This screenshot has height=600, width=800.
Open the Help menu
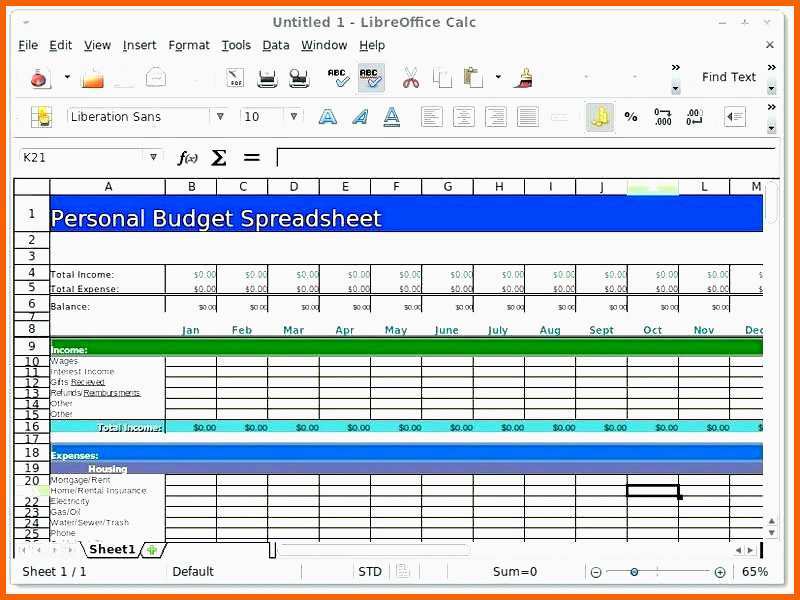click(372, 45)
